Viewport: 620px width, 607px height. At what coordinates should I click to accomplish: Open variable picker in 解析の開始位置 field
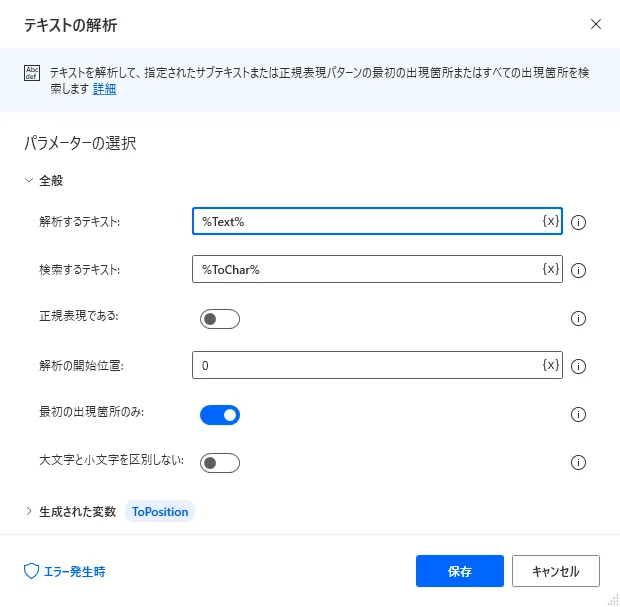pyautogui.click(x=550, y=366)
